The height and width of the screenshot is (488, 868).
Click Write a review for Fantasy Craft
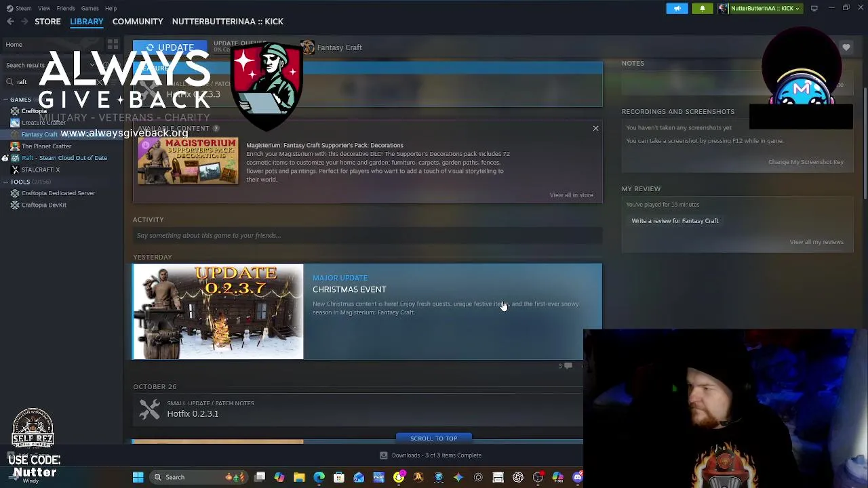tap(675, 221)
